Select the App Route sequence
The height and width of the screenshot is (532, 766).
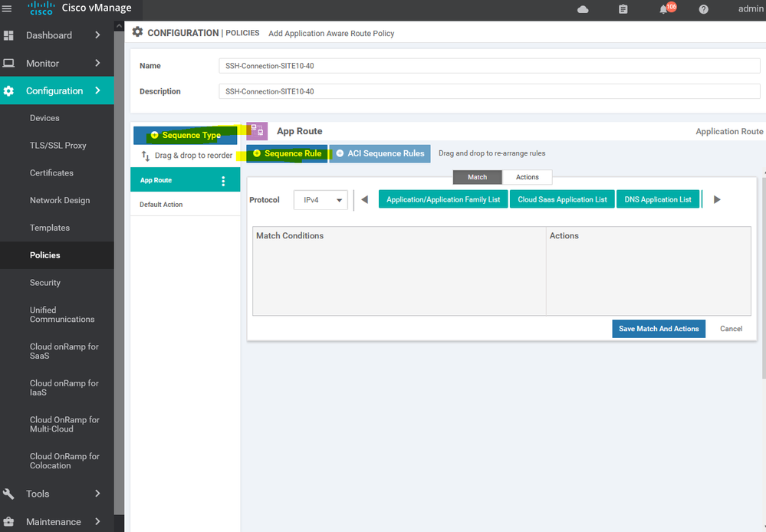click(185, 180)
